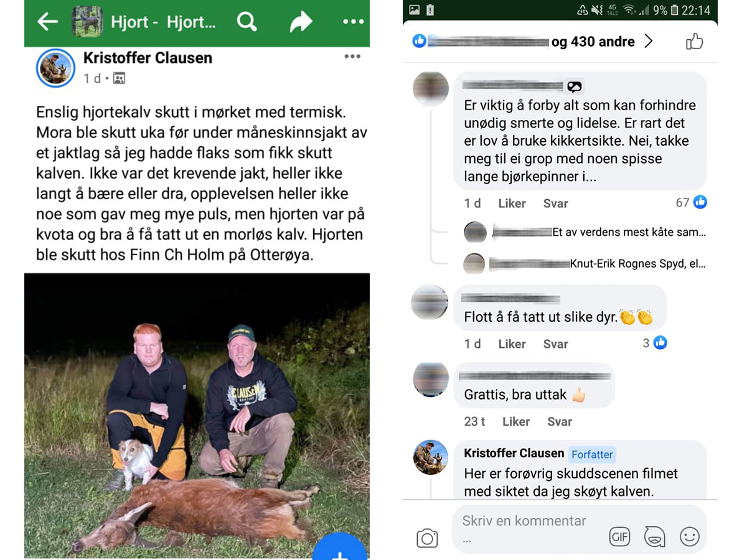
Task: Tap 'Skriv en kommentar' input field
Action: (529, 529)
